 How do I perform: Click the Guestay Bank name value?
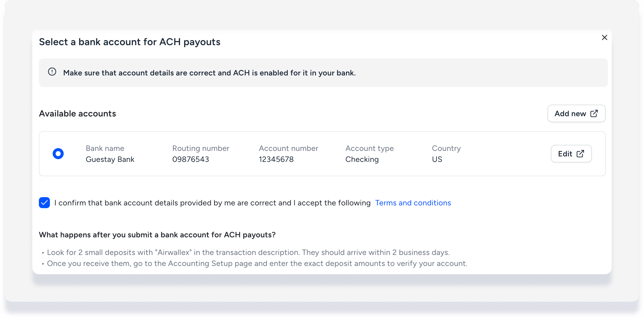tap(110, 159)
